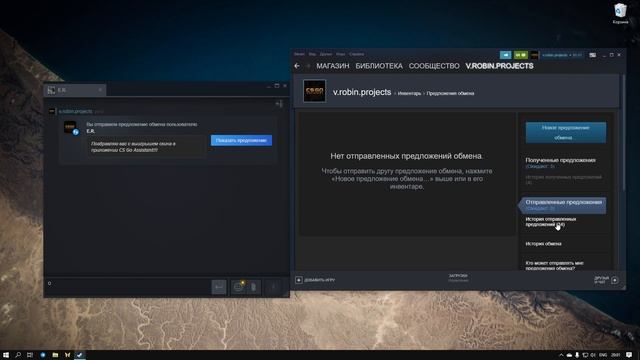Select Отправленные предложения in the sidebar
This screenshot has height=360, width=640.
[x=563, y=205]
